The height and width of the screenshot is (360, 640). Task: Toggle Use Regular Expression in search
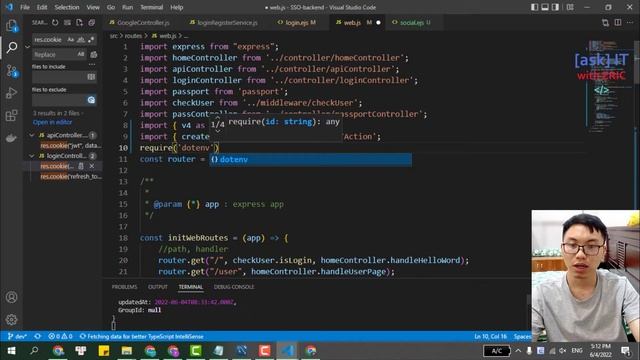coord(91,40)
